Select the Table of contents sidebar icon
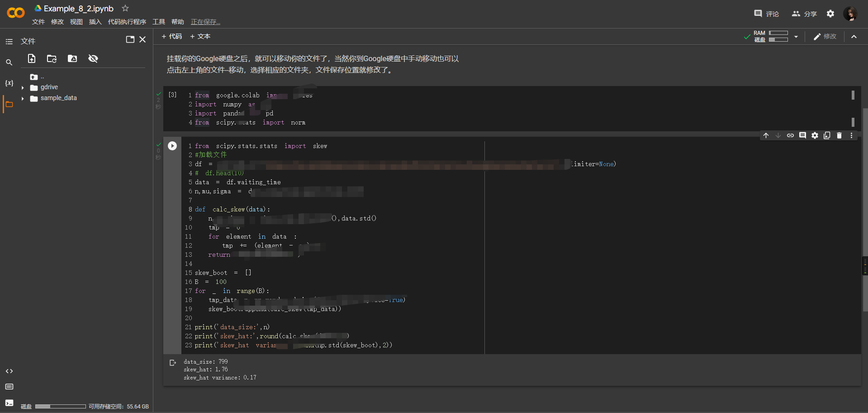Viewport: 868px width, 413px height. pos(9,41)
